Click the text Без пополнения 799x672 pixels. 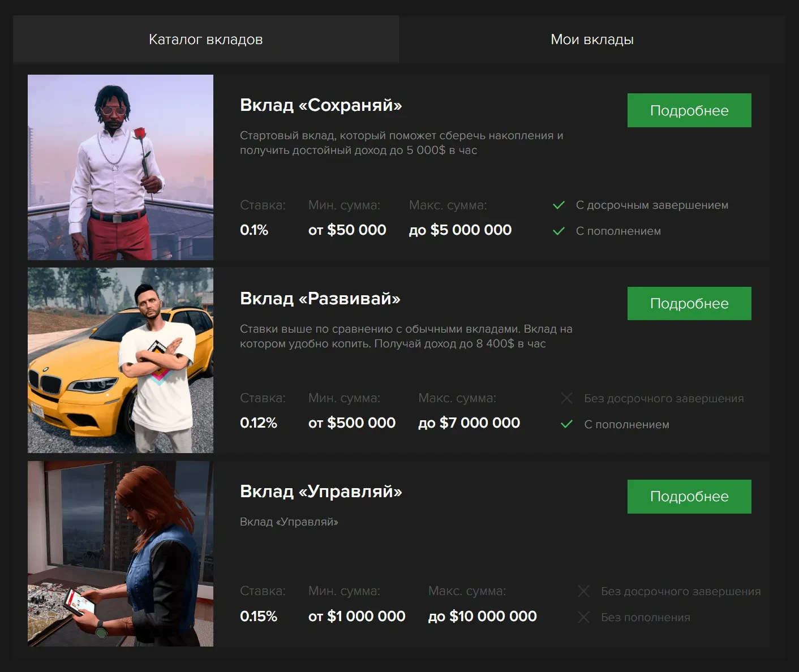(x=646, y=618)
